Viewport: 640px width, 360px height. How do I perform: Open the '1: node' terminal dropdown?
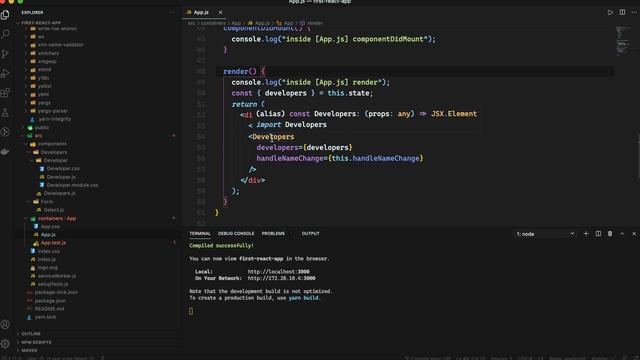545,234
